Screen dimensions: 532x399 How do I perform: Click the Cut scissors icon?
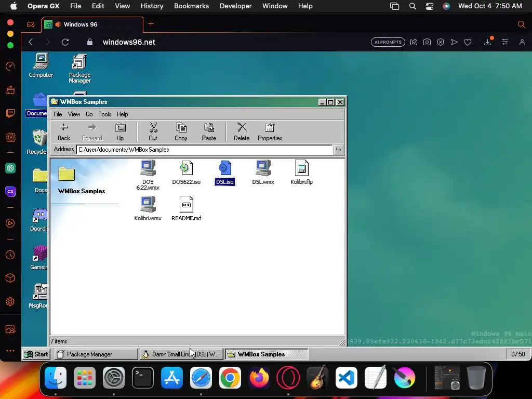click(x=153, y=128)
